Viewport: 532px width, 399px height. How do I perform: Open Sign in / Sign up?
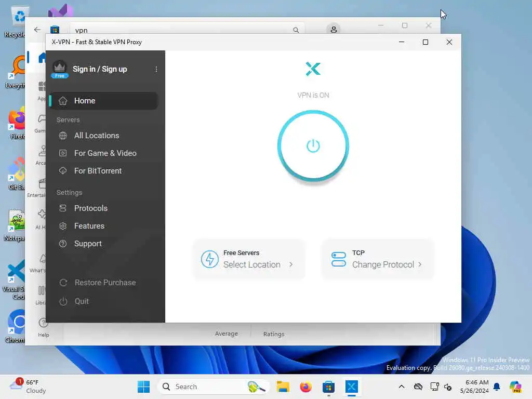click(100, 69)
